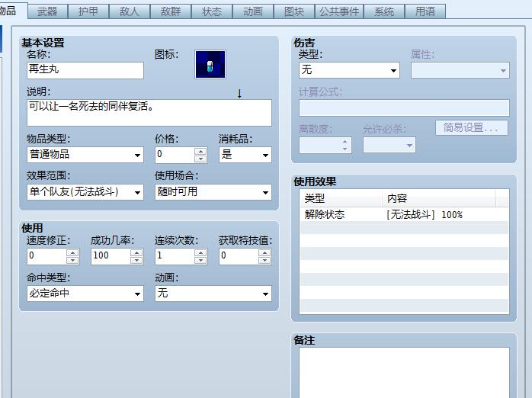Image resolution: width=532 pixels, height=398 pixels.
Task: Open the 消耗品 dropdown showing 是
Action: pyautogui.click(x=245, y=155)
